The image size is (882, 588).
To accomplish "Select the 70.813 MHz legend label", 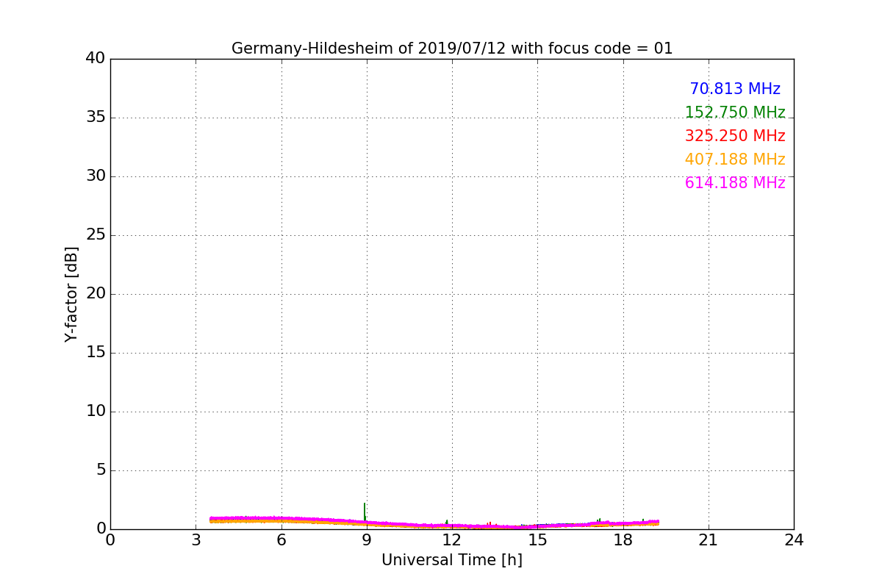I will point(735,89).
